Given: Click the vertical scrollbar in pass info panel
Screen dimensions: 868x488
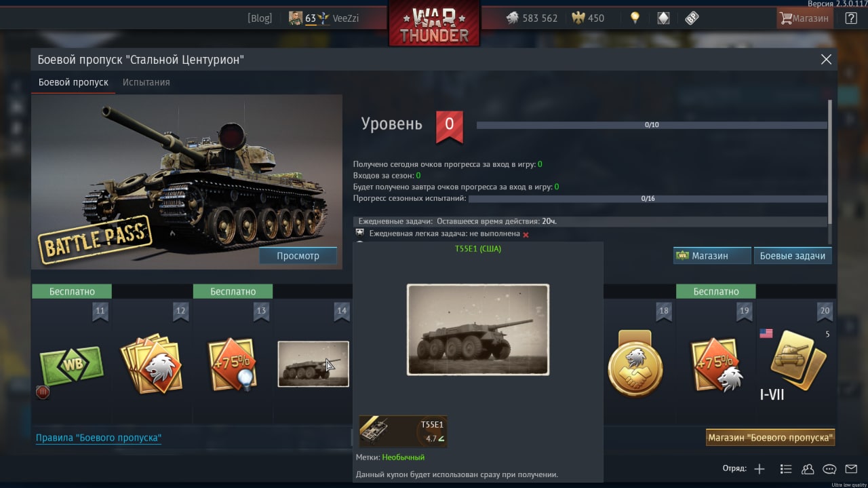Looking at the screenshot, I should tap(829, 170).
